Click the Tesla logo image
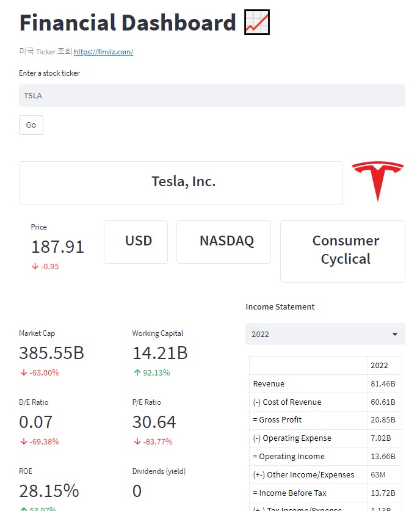The width and height of the screenshot is (420, 511). tap(378, 181)
